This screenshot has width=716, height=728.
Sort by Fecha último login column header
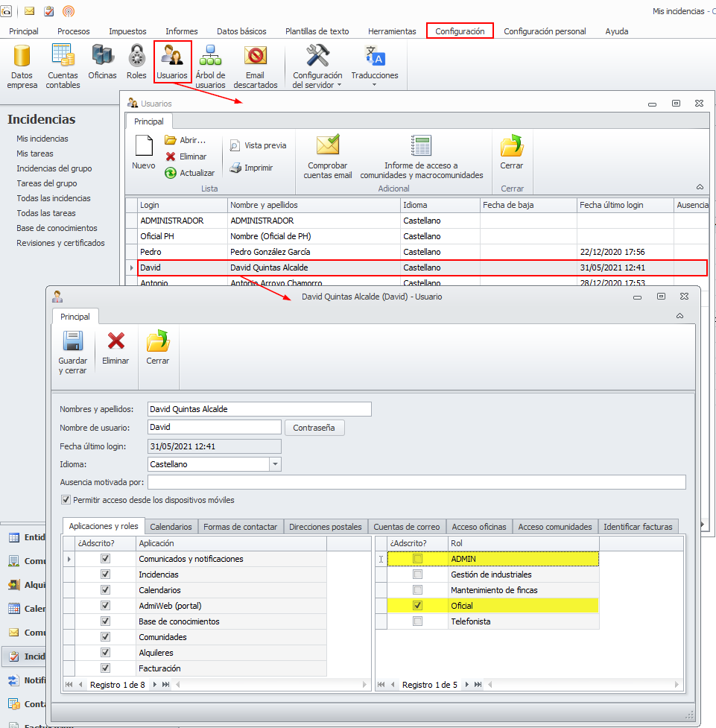(625, 205)
